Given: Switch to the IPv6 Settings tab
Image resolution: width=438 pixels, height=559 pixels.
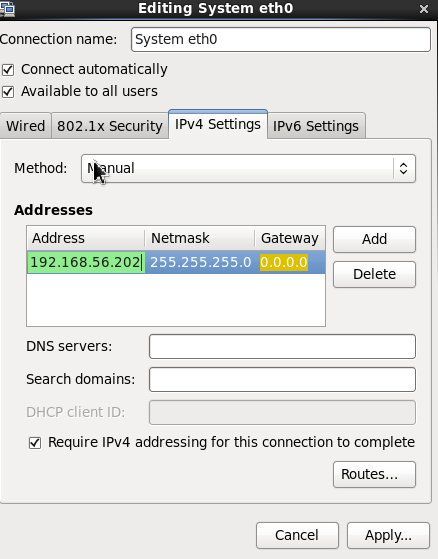Looking at the screenshot, I should 316,126.
